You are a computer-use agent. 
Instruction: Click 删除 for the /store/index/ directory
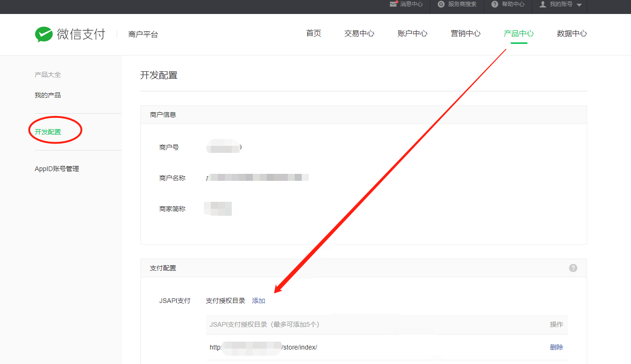click(x=556, y=347)
